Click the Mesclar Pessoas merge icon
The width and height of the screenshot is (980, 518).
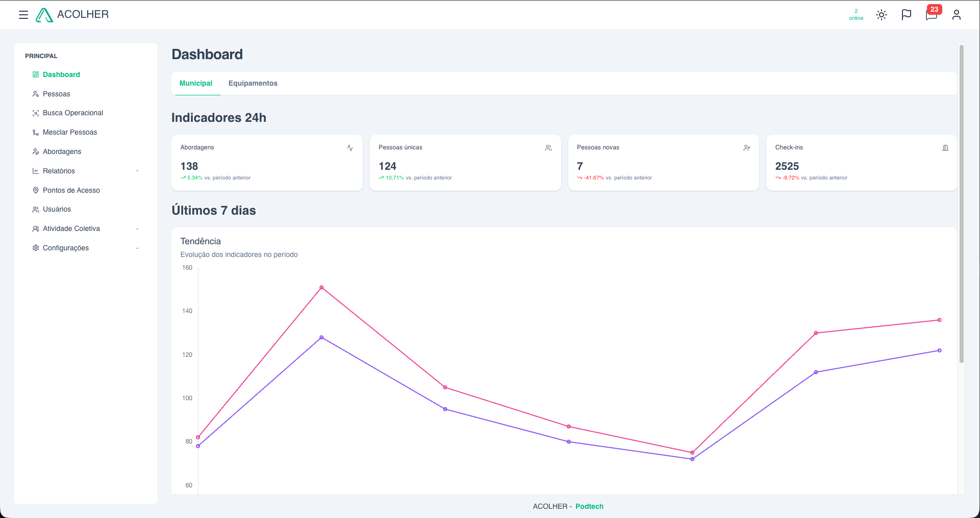pyautogui.click(x=36, y=133)
